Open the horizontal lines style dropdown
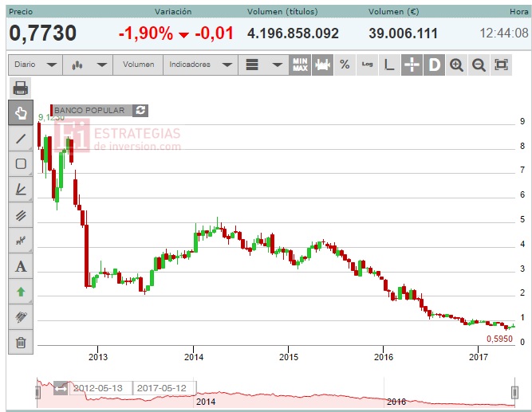532x412 pixels. click(264, 65)
